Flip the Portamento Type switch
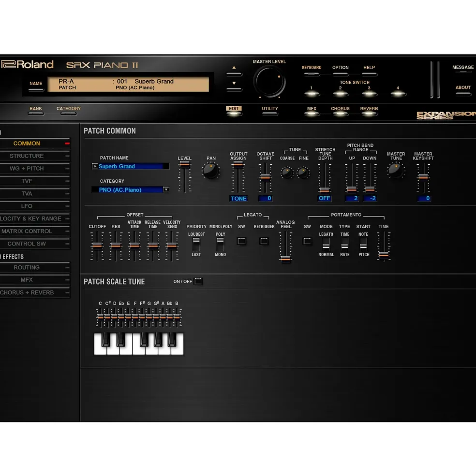The image size is (476, 476). [x=345, y=245]
